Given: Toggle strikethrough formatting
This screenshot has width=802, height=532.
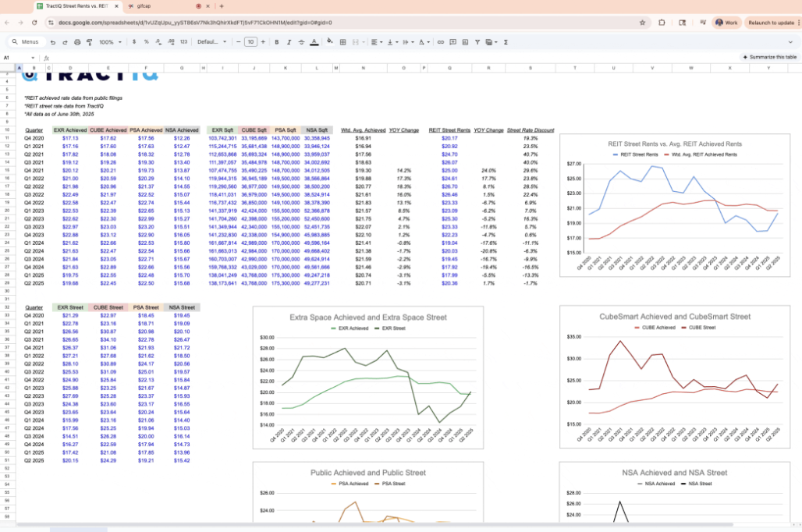Looking at the screenshot, I should click(301, 42).
